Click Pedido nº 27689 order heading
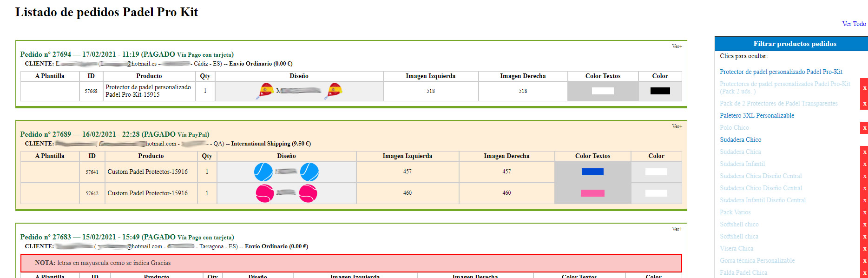 (x=115, y=134)
